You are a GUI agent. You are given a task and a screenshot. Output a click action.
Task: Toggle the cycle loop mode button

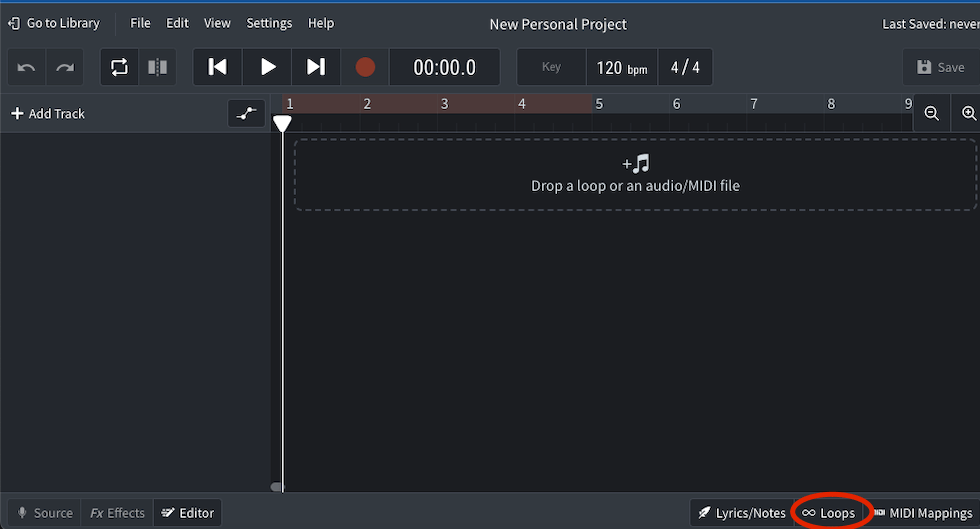tap(119, 67)
